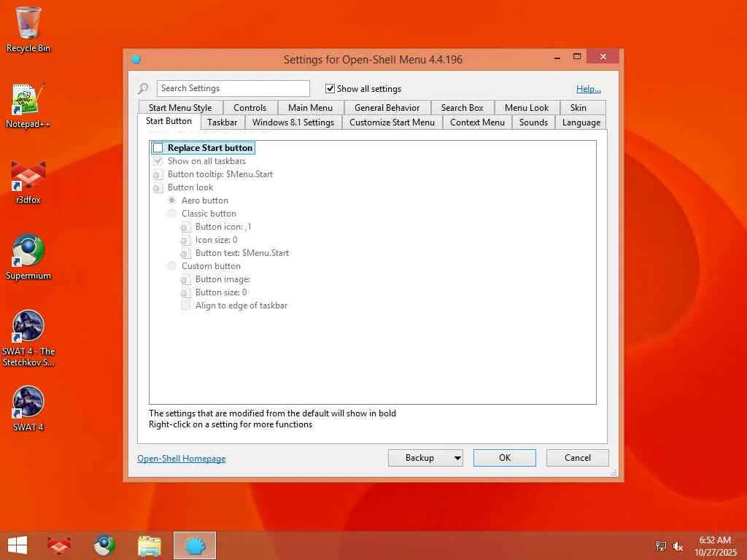Click the Windows Start button on taskbar
The height and width of the screenshot is (560, 747).
[x=18, y=545]
